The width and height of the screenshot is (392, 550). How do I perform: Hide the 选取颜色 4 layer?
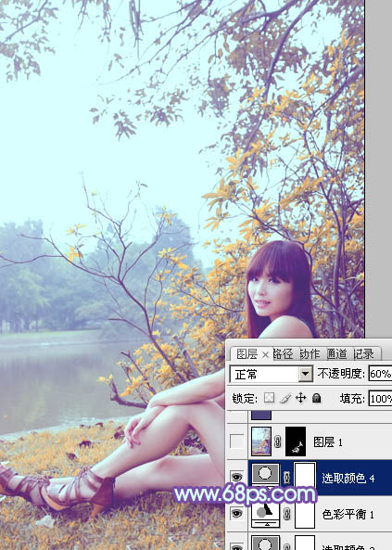click(x=236, y=477)
